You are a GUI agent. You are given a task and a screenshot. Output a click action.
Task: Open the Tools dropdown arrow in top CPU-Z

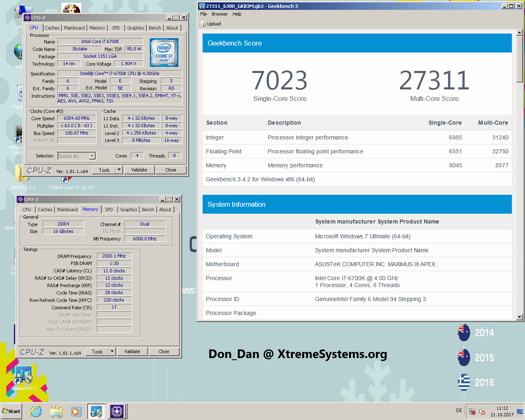click(119, 170)
